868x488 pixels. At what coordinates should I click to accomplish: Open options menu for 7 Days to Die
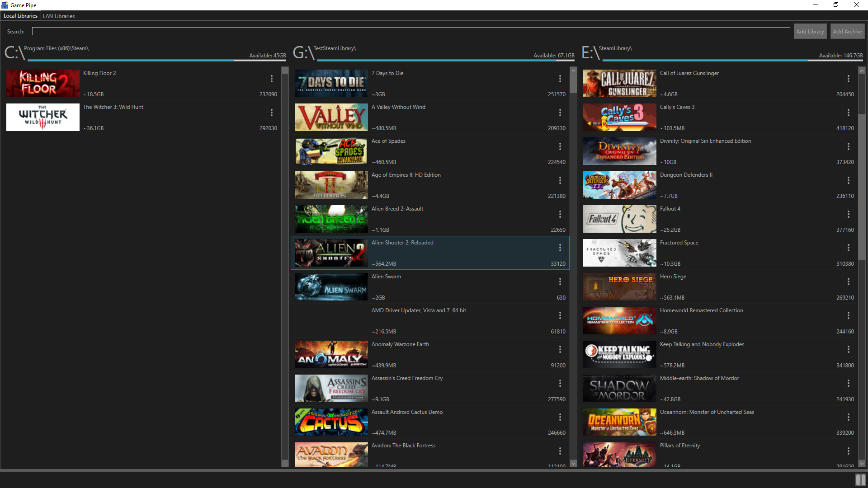[560, 79]
